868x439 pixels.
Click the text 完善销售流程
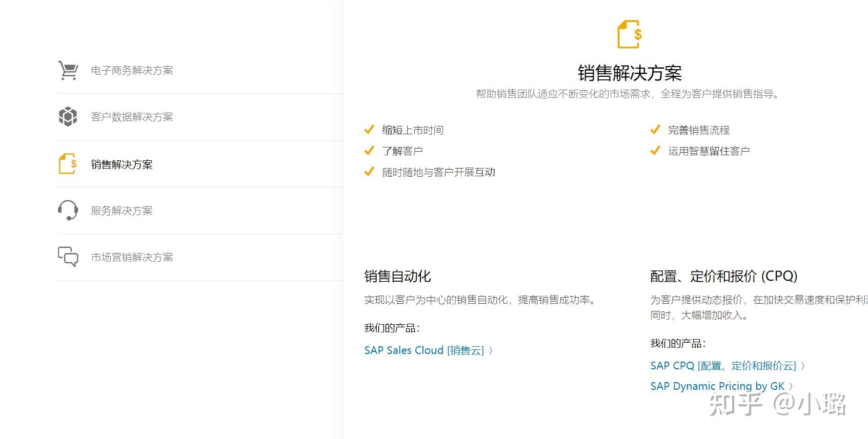click(x=699, y=130)
